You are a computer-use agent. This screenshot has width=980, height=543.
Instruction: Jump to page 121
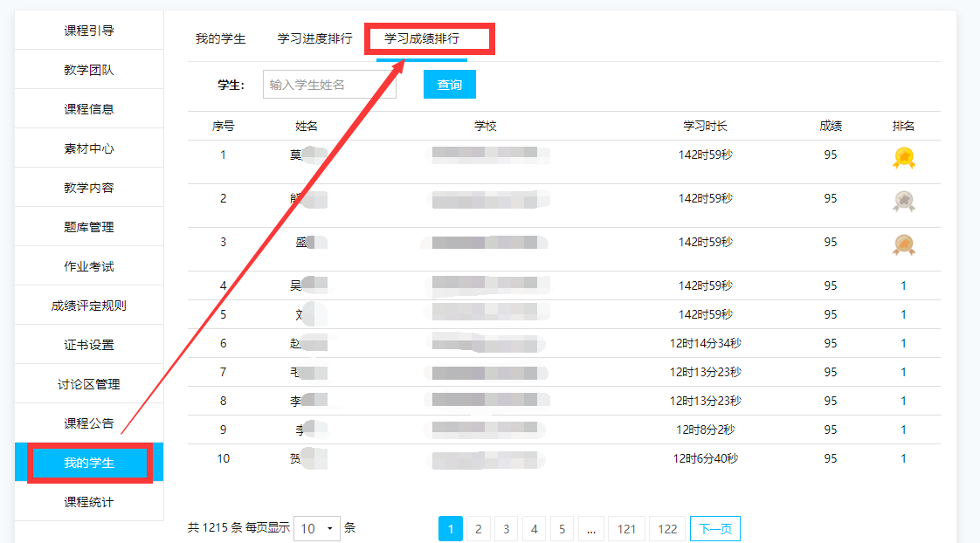(626, 529)
